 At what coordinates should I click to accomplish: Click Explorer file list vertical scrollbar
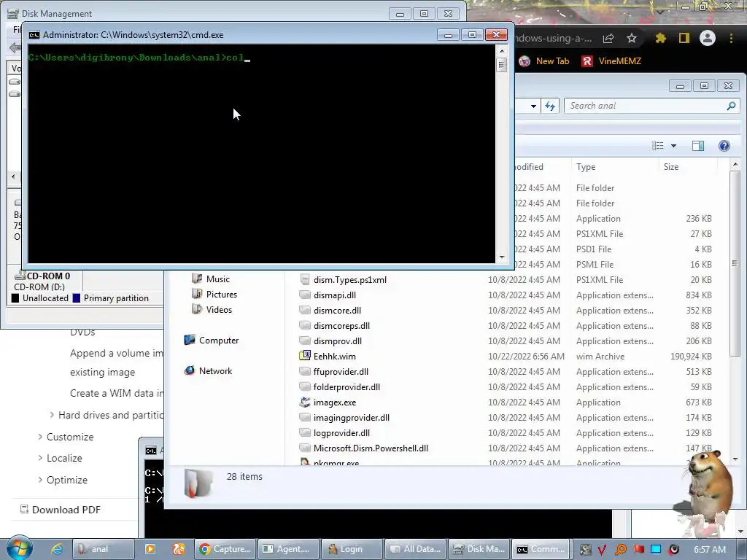[x=735, y=262]
